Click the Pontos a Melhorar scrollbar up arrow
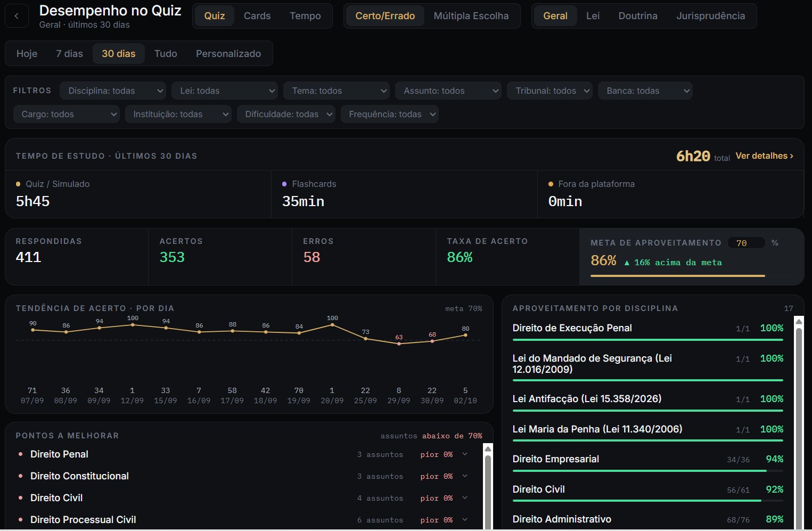This screenshot has width=812, height=531. point(488,449)
